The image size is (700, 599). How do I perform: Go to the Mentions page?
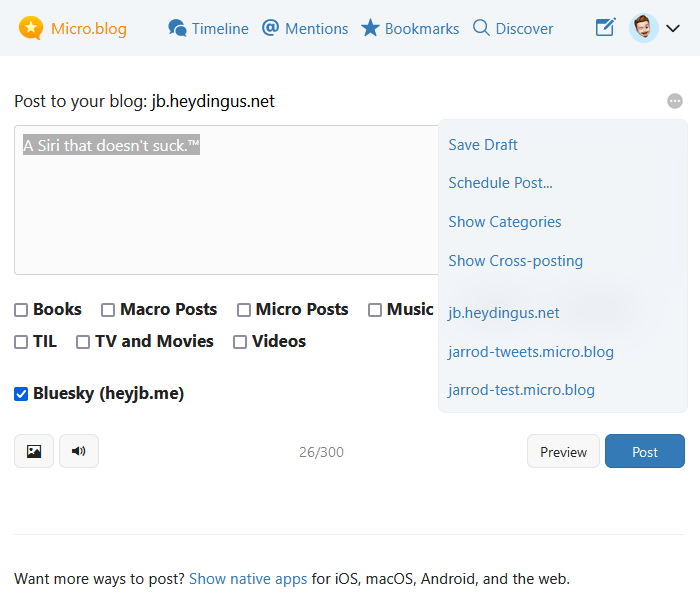(317, 29)
